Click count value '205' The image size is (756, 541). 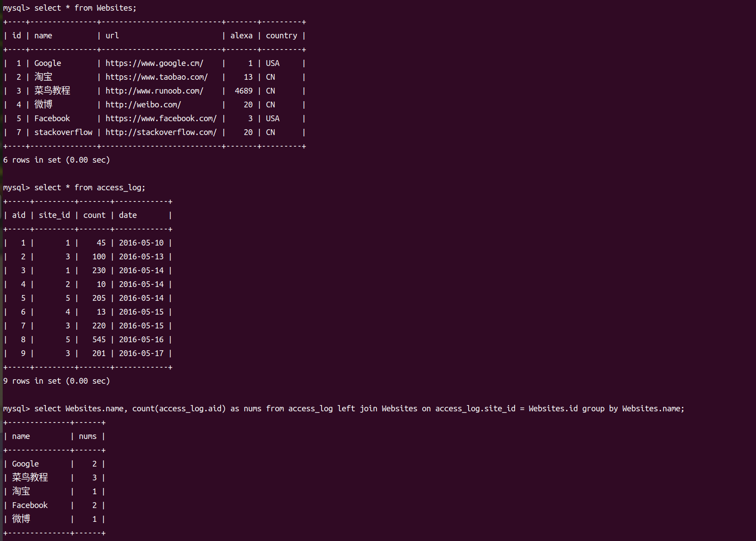coord(99,298)
